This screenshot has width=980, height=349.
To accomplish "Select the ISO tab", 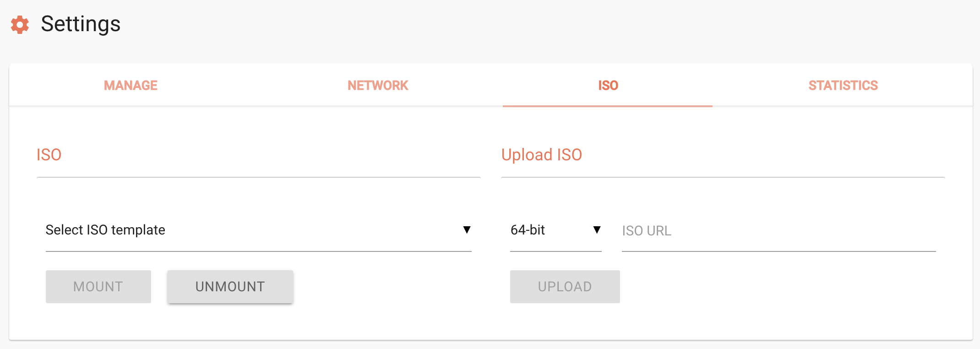I will click(608, 86).
